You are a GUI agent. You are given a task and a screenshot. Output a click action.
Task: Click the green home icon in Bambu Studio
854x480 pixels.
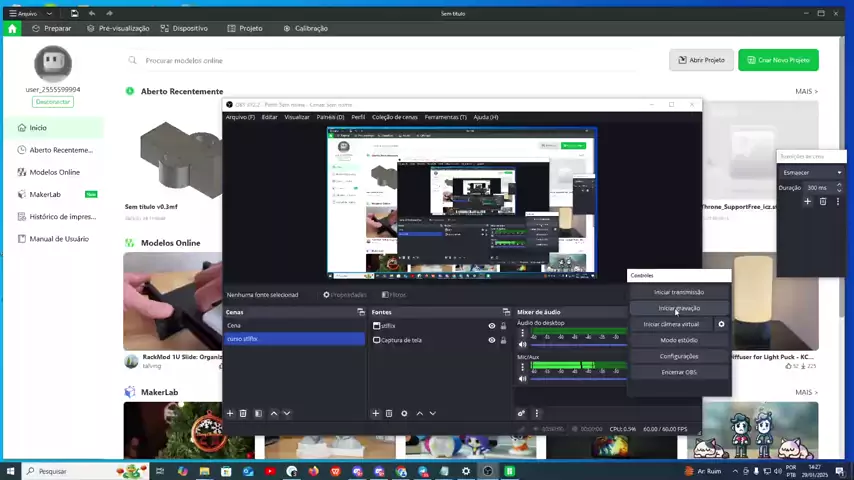click(12, 28)
